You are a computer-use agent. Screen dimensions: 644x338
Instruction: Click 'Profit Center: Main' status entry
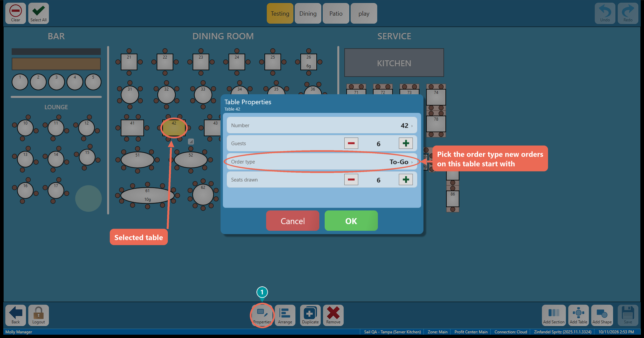coord(471,332)
